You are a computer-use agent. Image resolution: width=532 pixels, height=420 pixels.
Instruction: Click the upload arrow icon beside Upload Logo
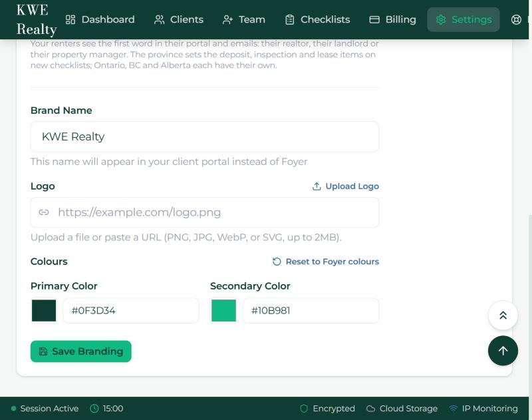tap(317, 186)
